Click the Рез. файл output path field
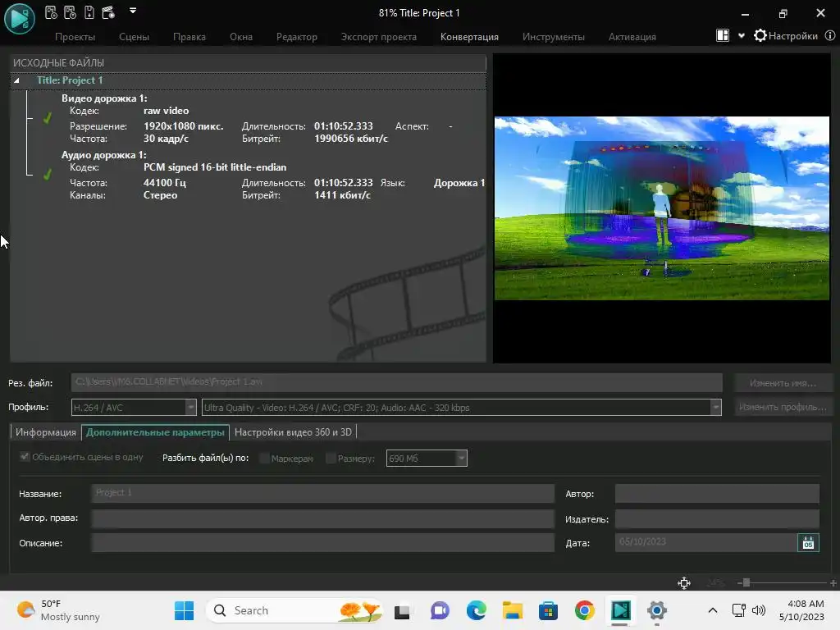Viewport: 840px width, 630px height. point(396,382)
